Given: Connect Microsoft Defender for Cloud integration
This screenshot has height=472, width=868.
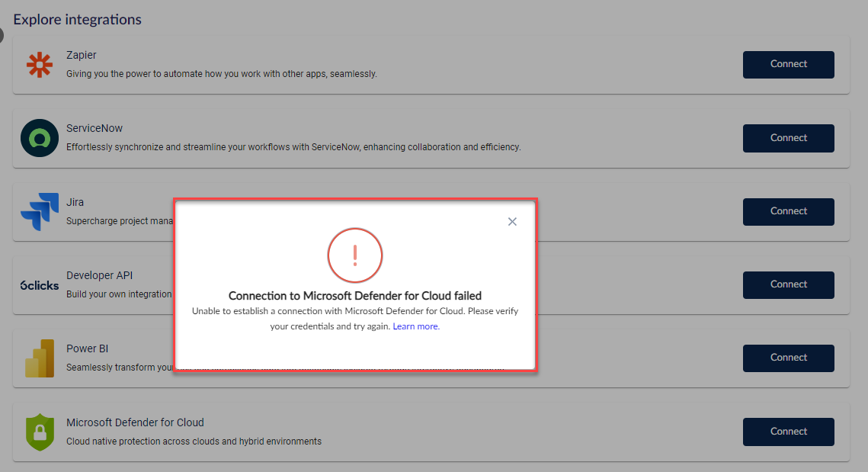Looking at the screenshot, I should click(788, 432).
